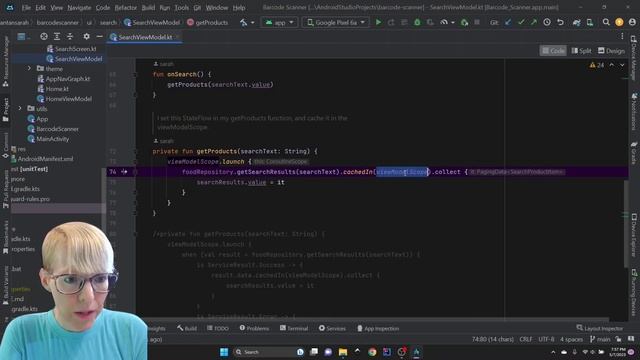Image resolution: width=640 pixels, height=360 pixels.
Task: Click the Apply Changes icon beside Run
Action: [x=391, y=22]
